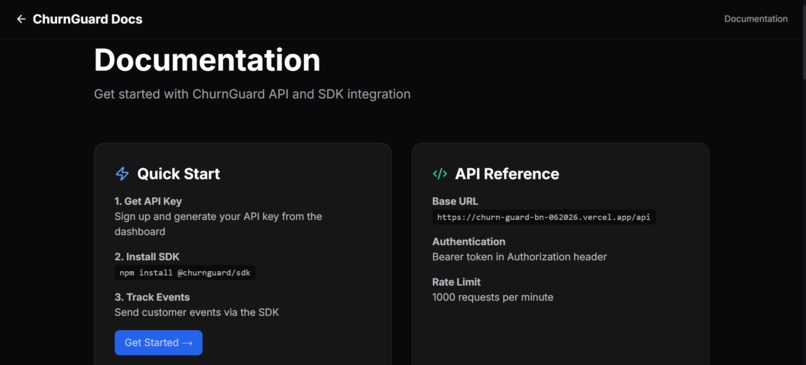Click the Get Started button
This screenshot has width=806, height=365.
[158, 342]
